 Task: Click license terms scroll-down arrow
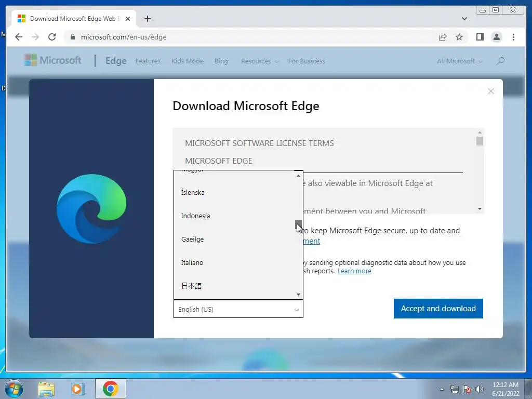(x=480, y=209)
